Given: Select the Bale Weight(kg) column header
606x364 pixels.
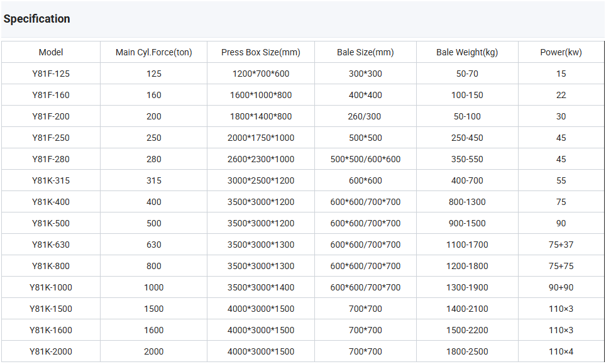Looking at the screenshot, I should point(466,52).
